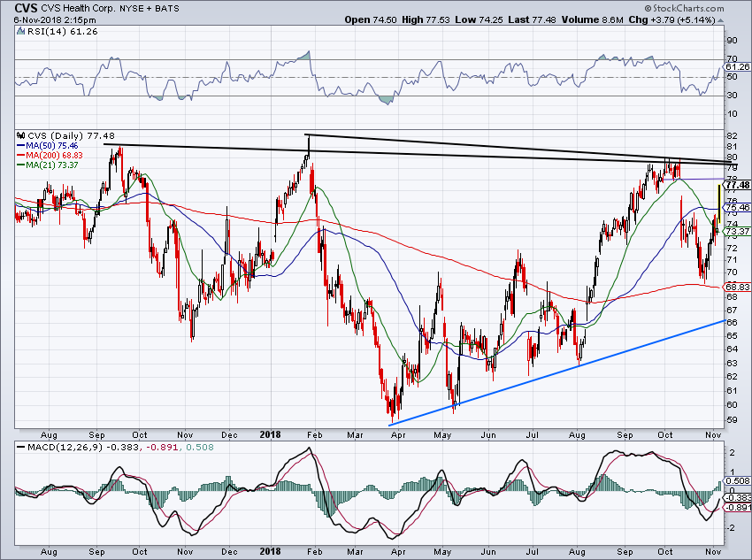This screenshot has width=752, height=560.
Task: Click the 2018 year label under price chart
Action: point(270,435)
